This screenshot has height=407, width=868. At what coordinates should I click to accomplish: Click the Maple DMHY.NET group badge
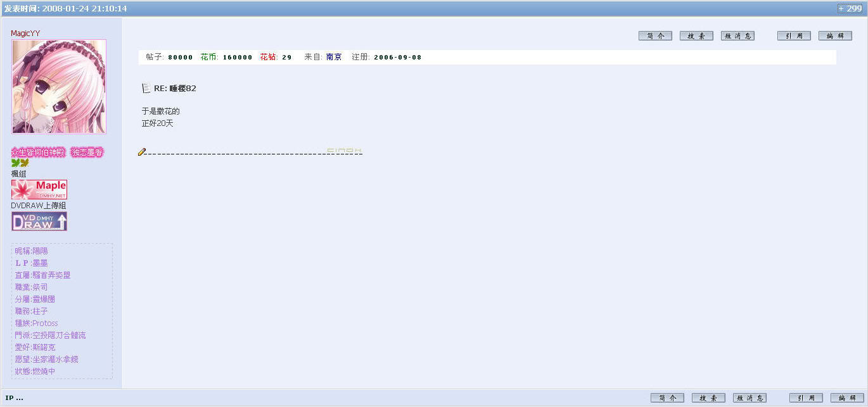(39, 189)
